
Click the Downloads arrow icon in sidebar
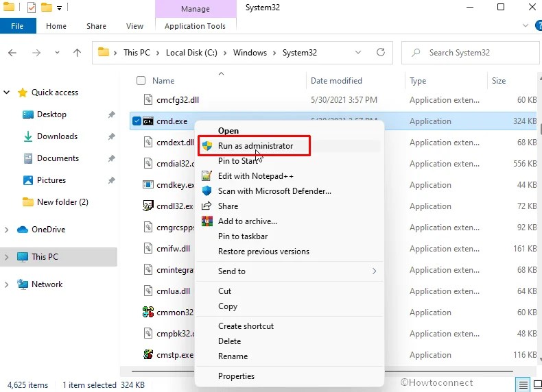coord(28,136)
